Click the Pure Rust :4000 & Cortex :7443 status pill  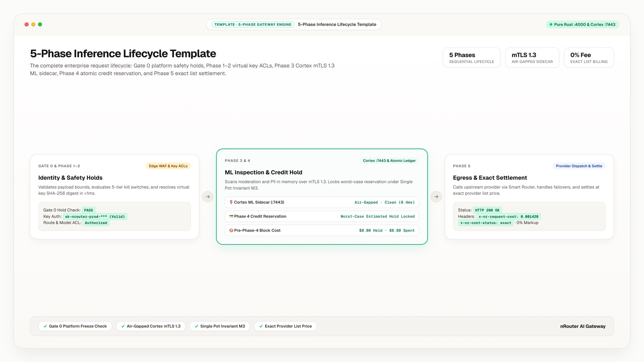pos(582,25)
